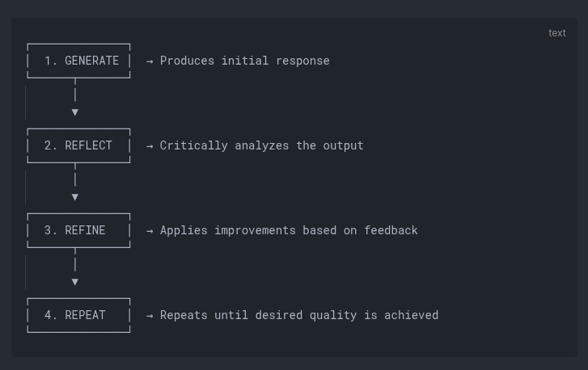
Task: Click the connector line under GENERATE box
Action: [75, 92]
